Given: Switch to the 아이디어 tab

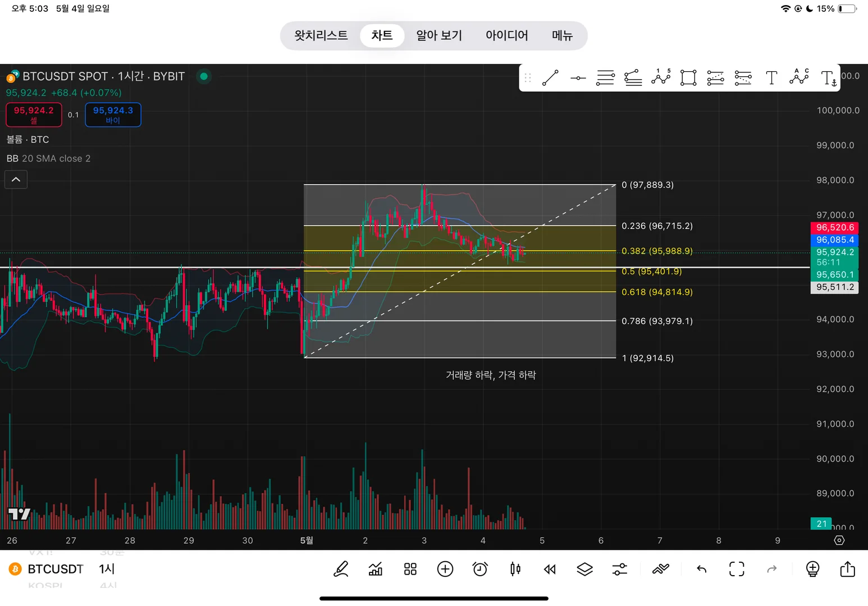Looking at the screenshot, I should (x=506, y=35).
